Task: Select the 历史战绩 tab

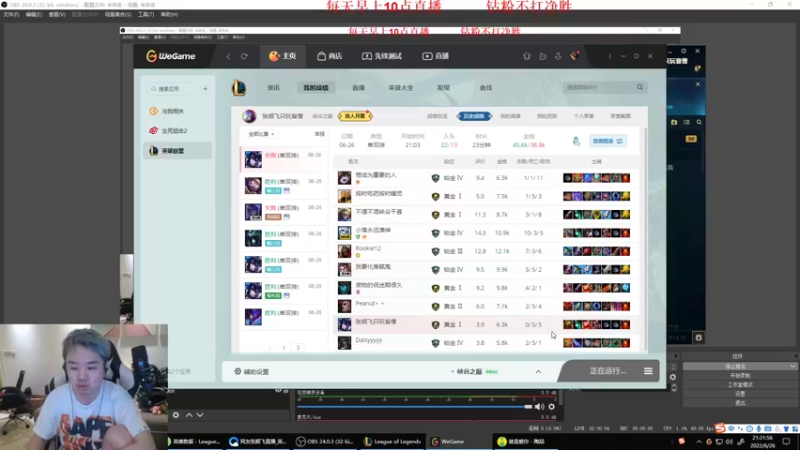Action: [x=474, y=116]
